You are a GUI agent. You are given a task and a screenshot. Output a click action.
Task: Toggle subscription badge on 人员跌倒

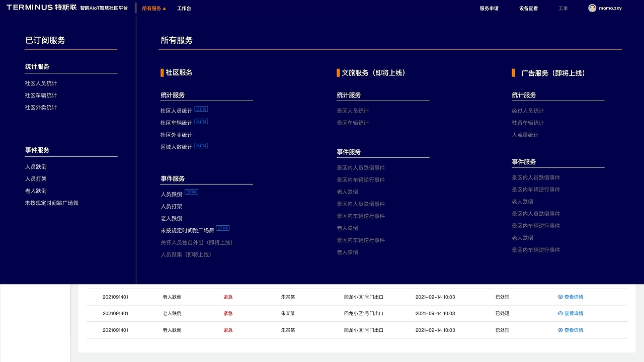click(x=192, y=192)
